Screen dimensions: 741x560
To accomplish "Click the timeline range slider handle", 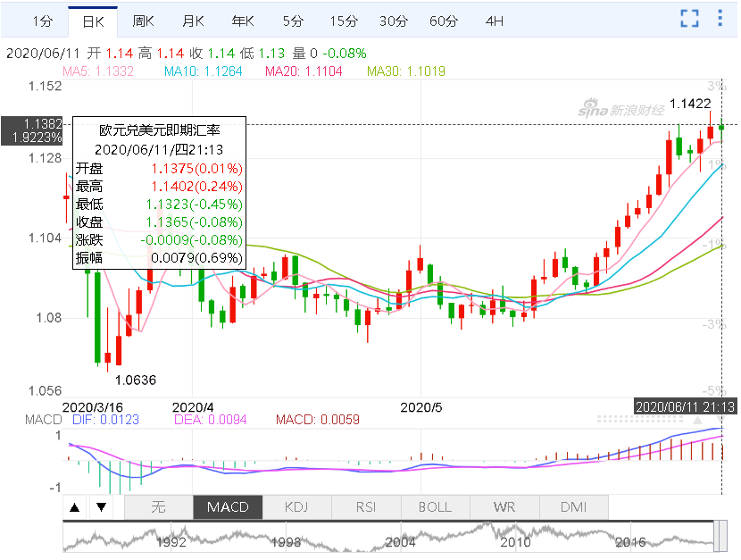I will [x=720, y=536].
